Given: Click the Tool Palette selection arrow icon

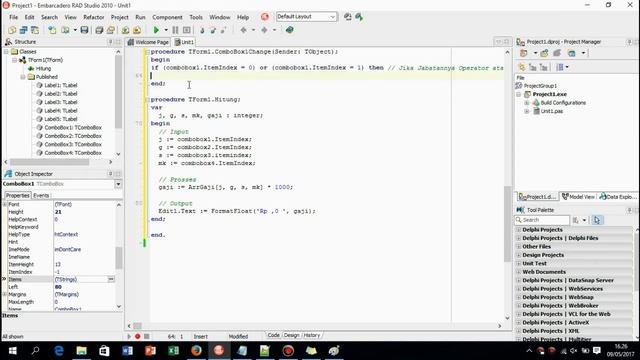Looking at the screenshot, I should click(597, 220).
